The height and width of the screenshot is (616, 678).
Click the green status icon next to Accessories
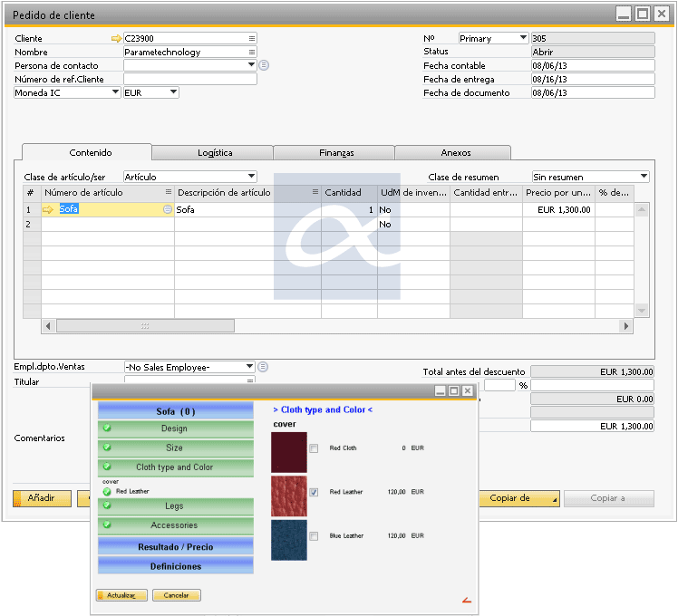pyautogui.click(x=107, y=525)
